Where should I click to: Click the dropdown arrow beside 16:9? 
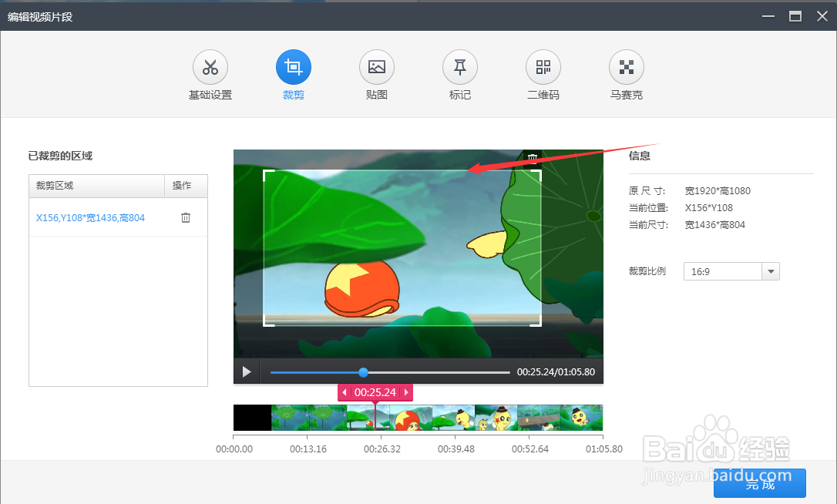pos(771,271)
